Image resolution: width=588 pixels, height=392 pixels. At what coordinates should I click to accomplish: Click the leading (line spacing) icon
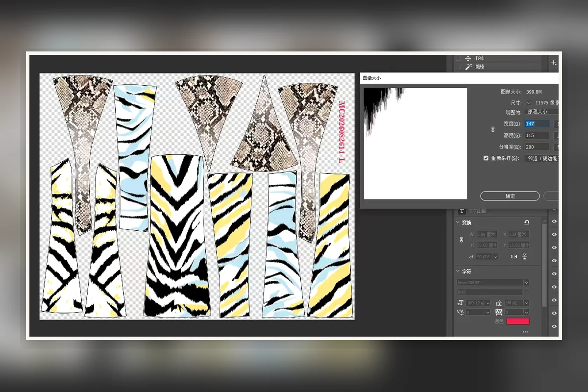coord(499,303)
